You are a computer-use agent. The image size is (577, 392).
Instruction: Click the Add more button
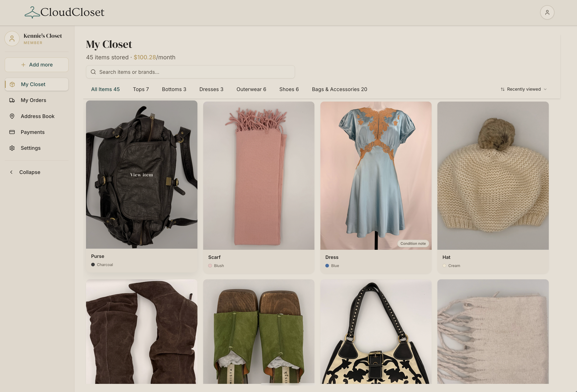37,65
